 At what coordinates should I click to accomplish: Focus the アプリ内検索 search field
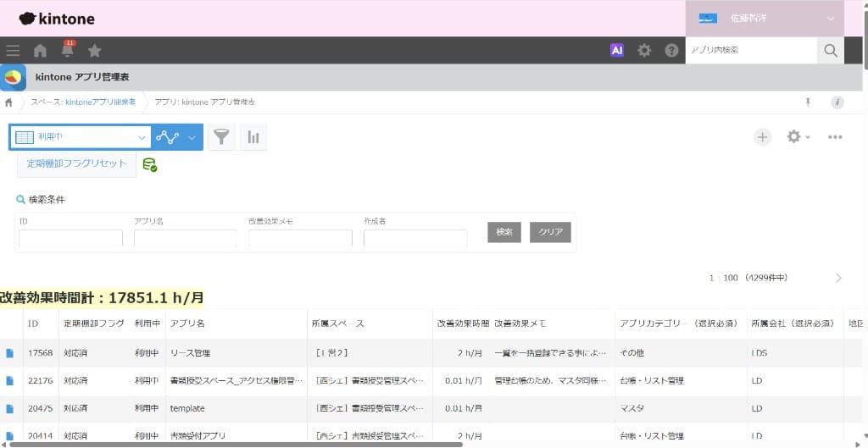pos(751,50)
